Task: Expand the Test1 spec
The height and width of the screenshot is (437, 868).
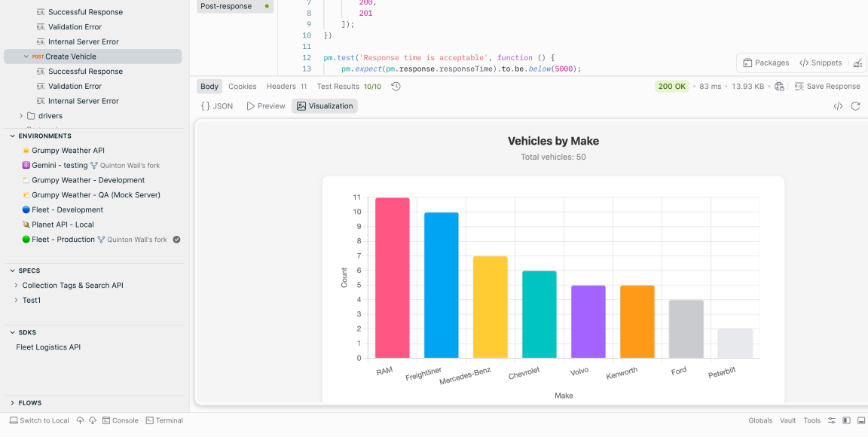Action: (16, 300)
